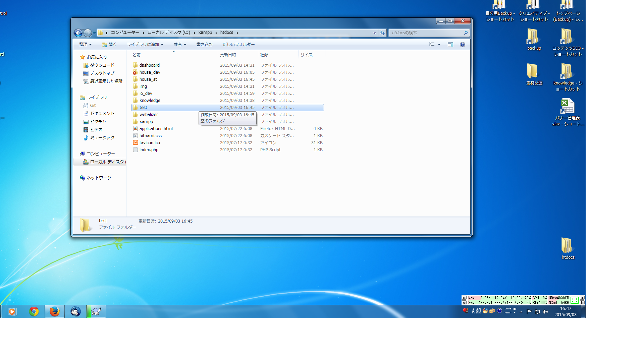This screenshot has width=644, height=362.
Task: Click ライブラリに追加 in the toolbar
Action: pyautogui.click(x=145, y=45)
